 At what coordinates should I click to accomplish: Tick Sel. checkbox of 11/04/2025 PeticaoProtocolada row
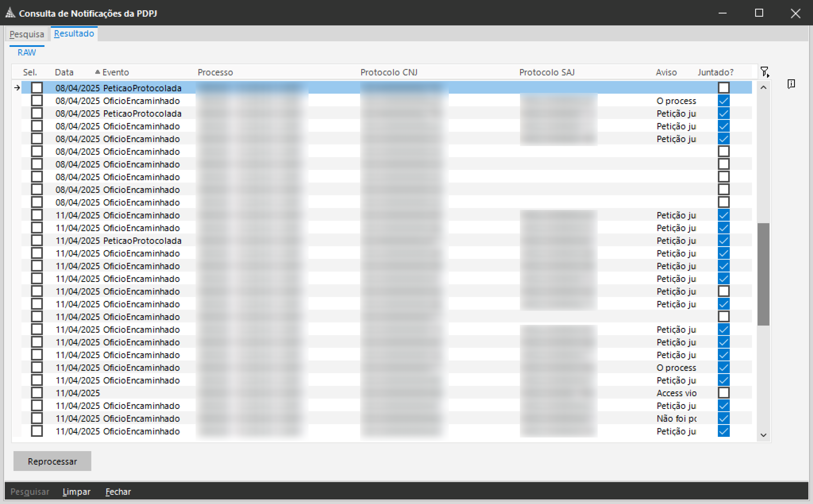[x=37, y=240]
